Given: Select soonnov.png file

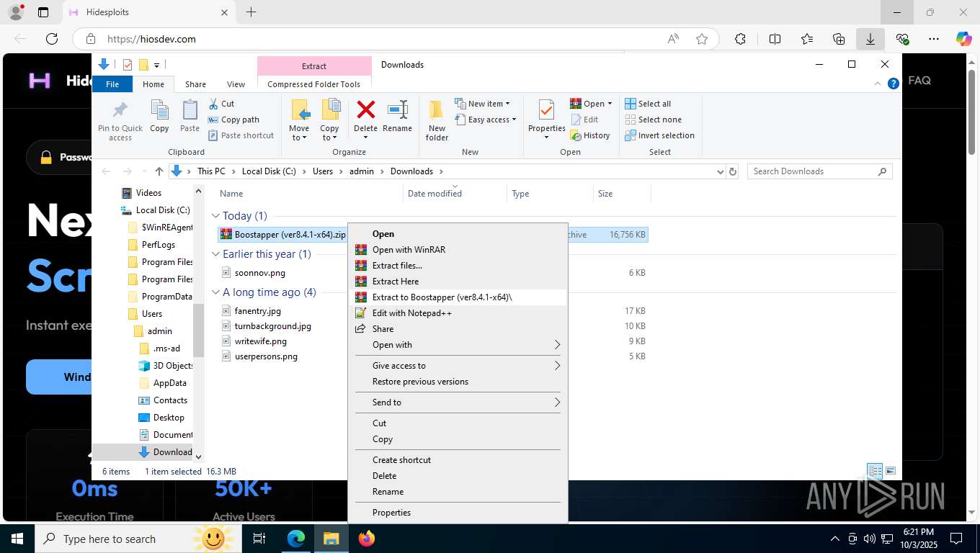Looking at the screenshot, I should [x=260, y=273].
